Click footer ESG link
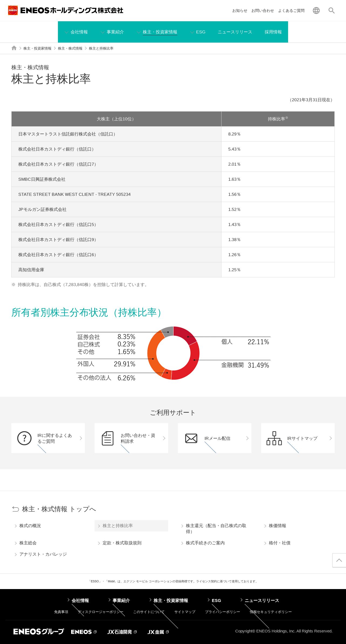 click(x=216, y=600)
